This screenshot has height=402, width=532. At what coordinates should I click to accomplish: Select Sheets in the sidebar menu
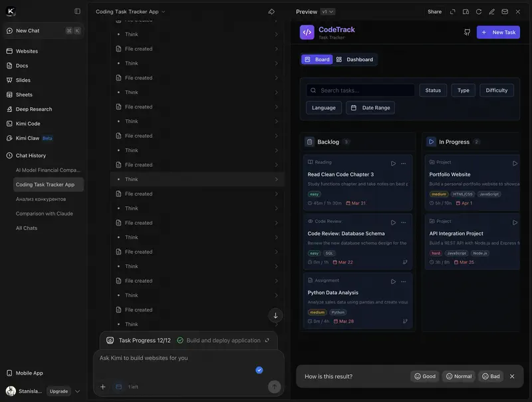[24, 95]
